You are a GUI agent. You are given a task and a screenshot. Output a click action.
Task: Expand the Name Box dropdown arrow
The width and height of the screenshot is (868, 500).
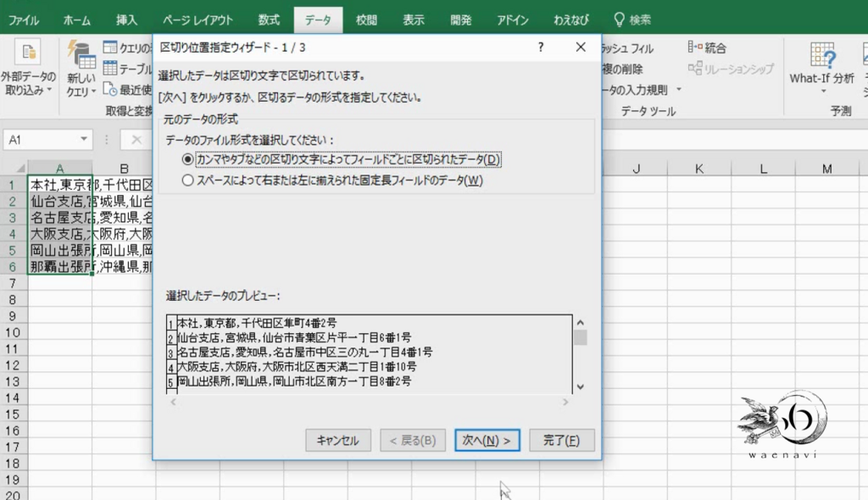[84, 139]
